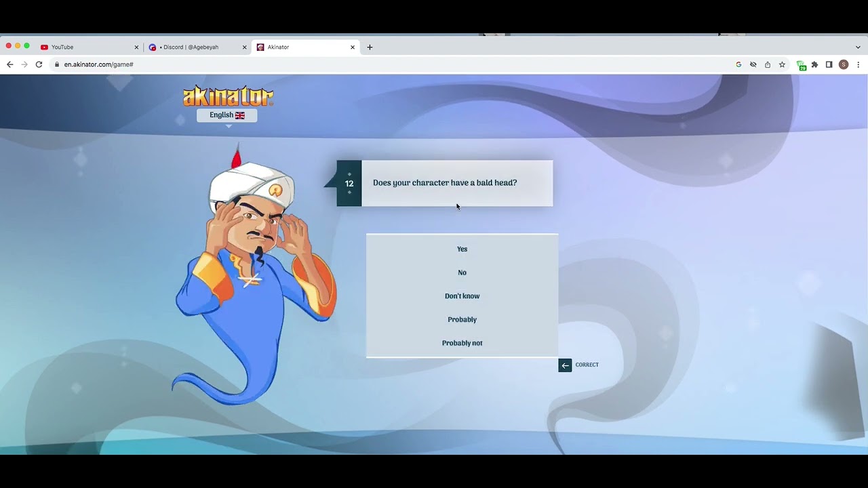Pick the Probably not answer

point(462,343)
